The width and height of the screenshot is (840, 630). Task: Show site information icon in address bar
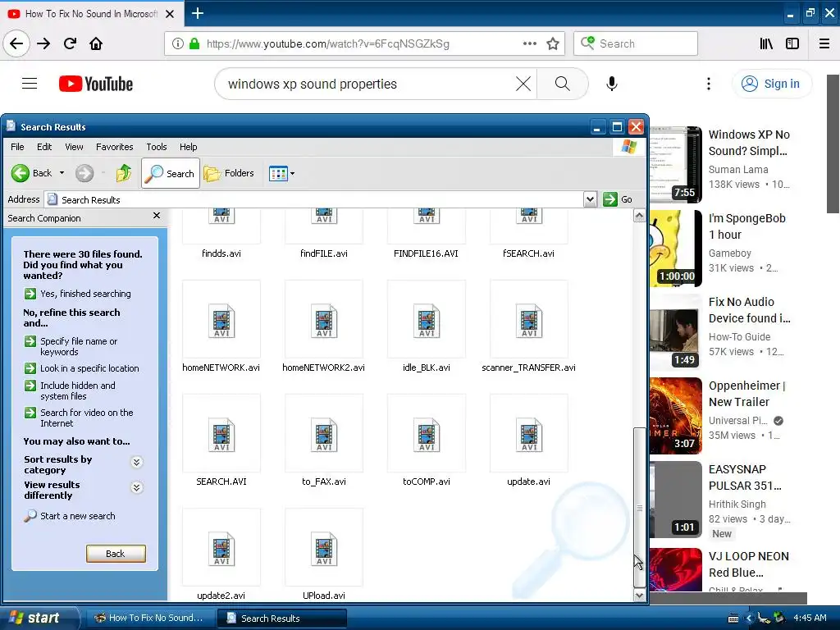(x=178, y=43)
